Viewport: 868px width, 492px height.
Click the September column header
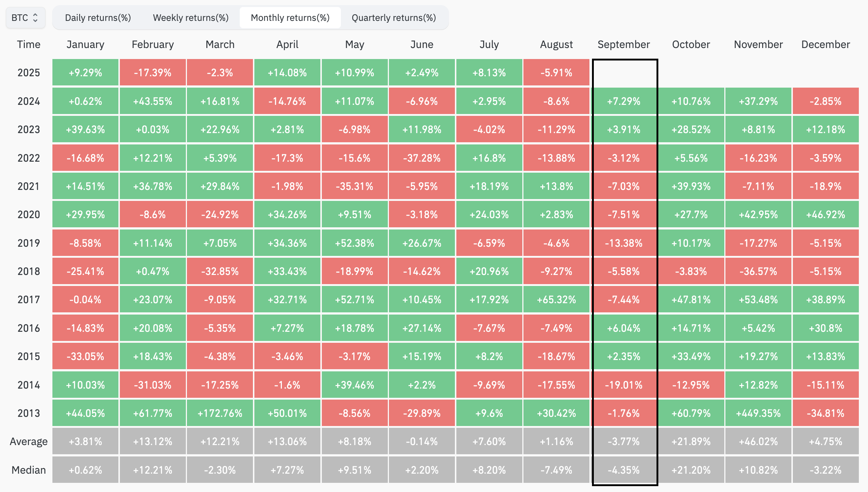624,44
